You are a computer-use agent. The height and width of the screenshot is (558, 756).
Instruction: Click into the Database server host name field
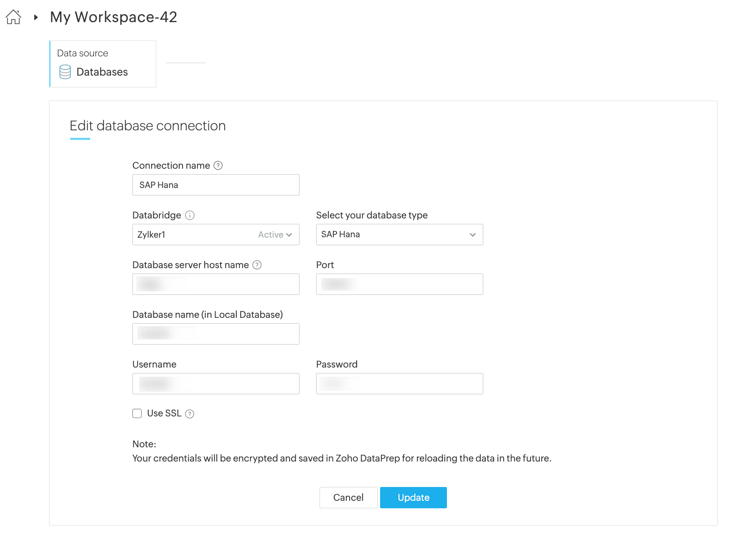coord(216,284)
